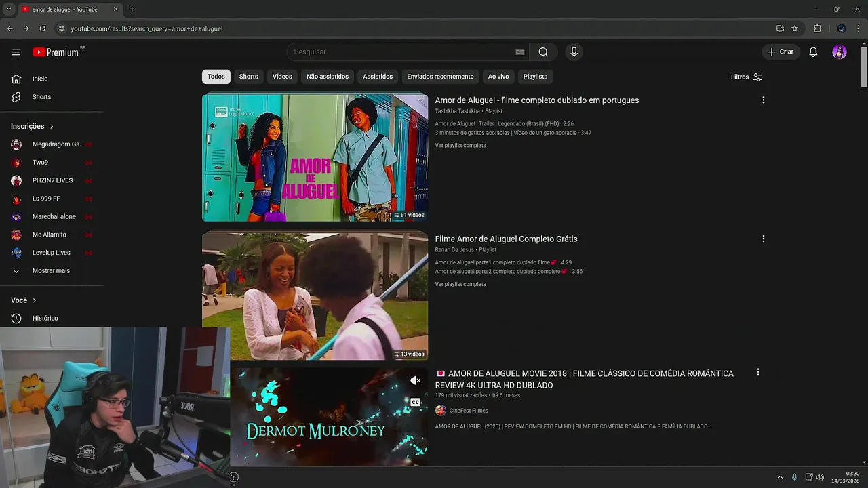Click the Ls 999 FF channel avatar

click(x=16, y=199)
